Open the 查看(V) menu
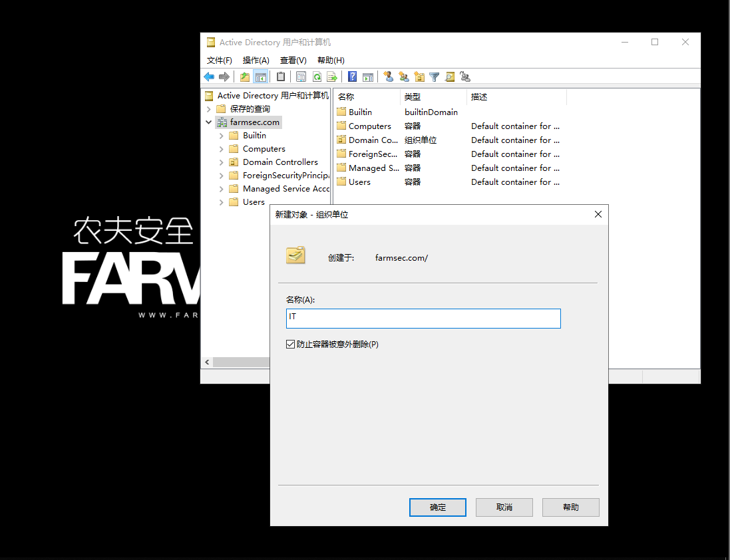 click(293, 61)
